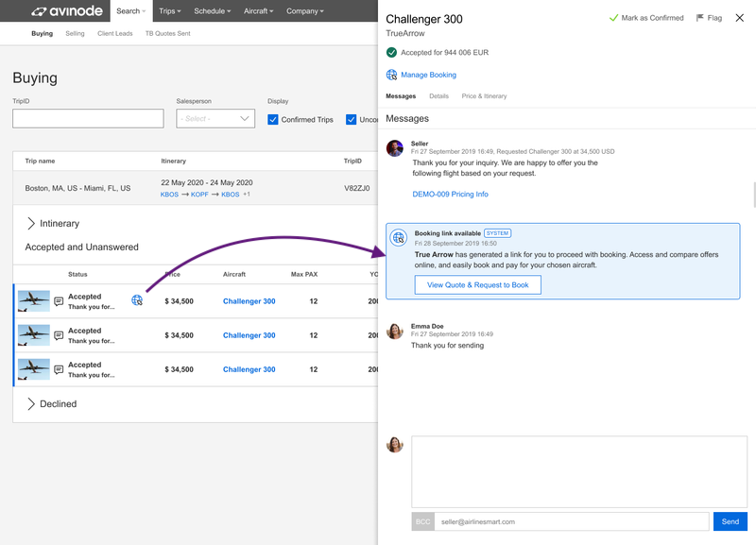
Task: Click the Send button
Action: [x=730, y=521]
